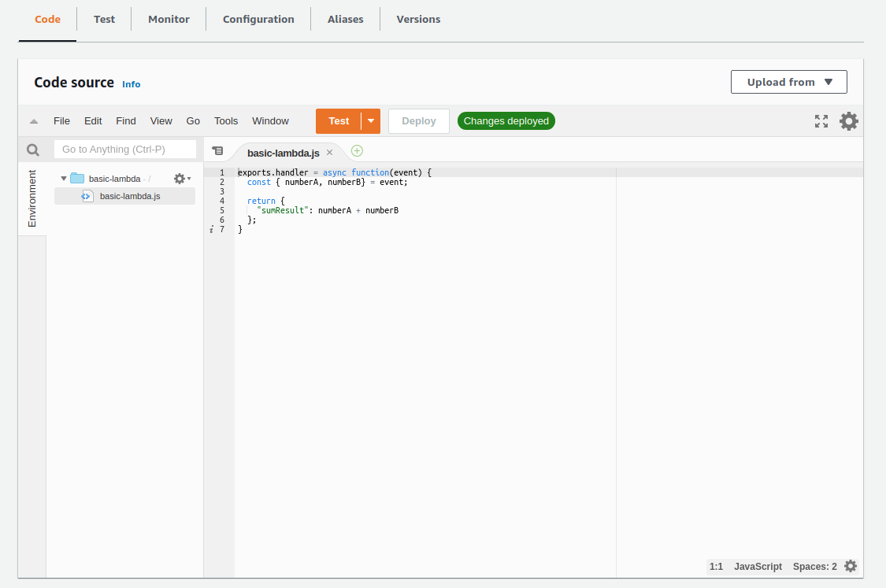This screenshot has width=886, height=588.
Task: Open the Test button dropdown arrow
Action: tap(371, 121)
